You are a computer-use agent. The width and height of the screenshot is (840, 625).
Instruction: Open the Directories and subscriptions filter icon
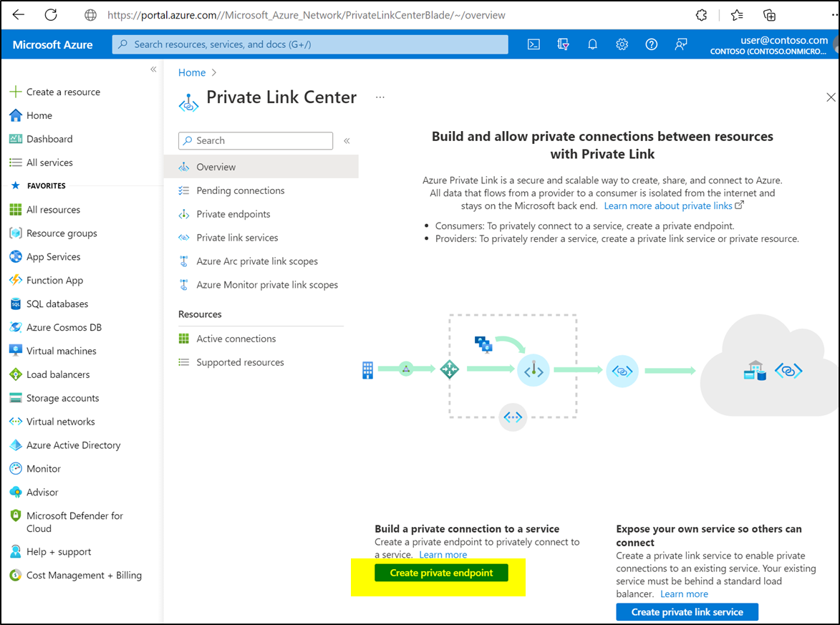(x=562, y=44)
